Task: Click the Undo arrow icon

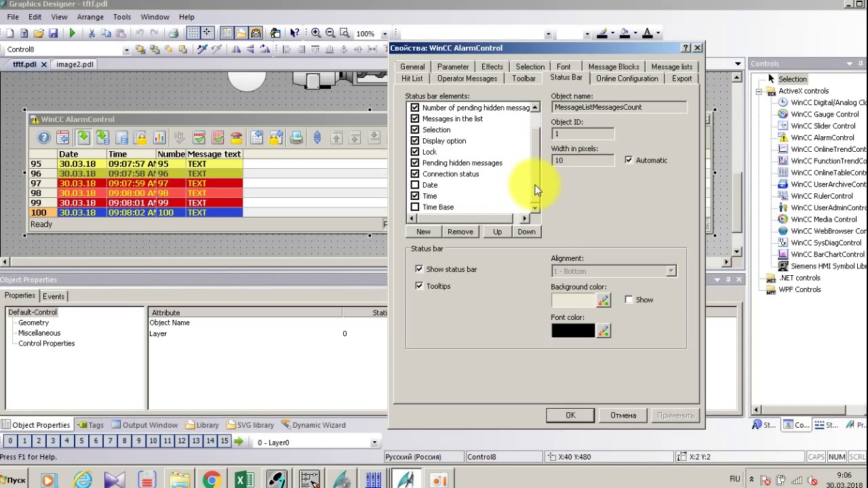Action: pyautogui.click(x=140, y=33)
